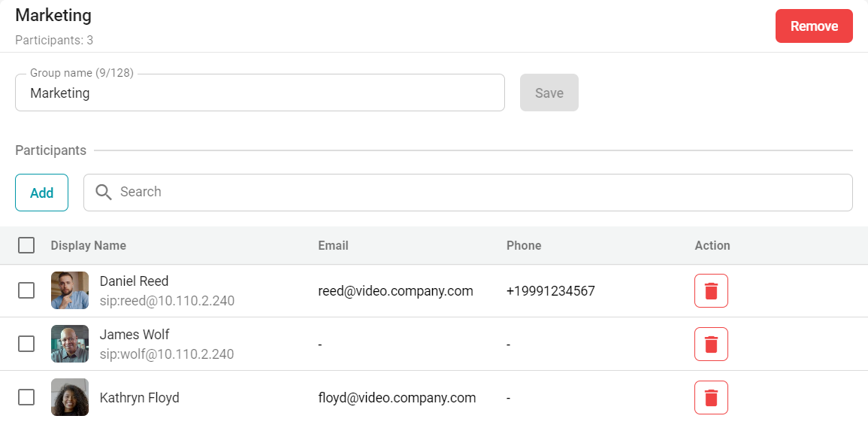Click the red Remove button

click(x=814, y=26)
